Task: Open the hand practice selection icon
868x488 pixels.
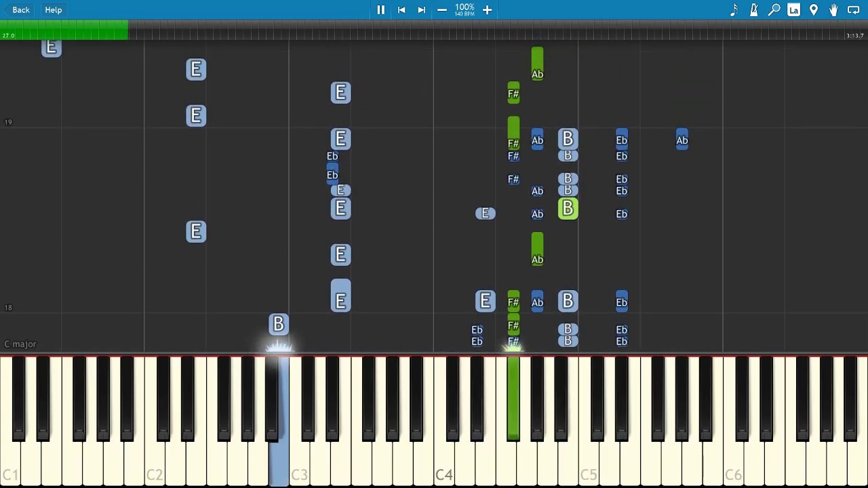Action: (833, 10)
